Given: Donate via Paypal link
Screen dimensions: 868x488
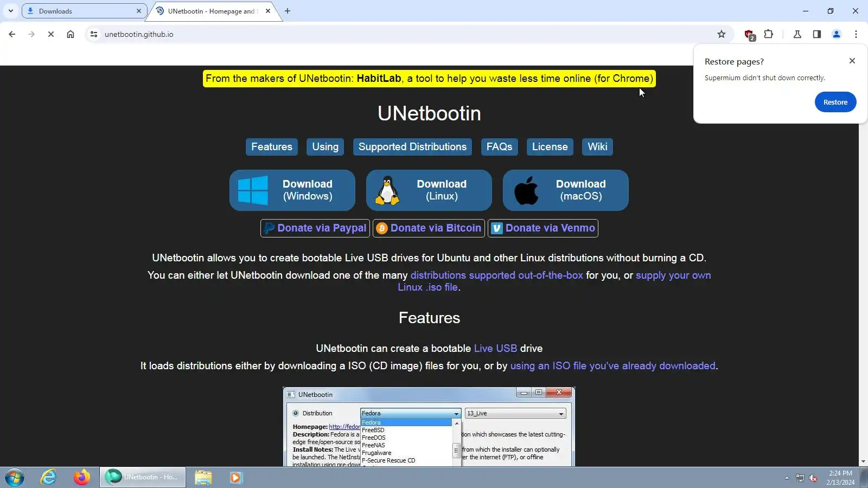Looking at the screenshot, I should point(315,228).
